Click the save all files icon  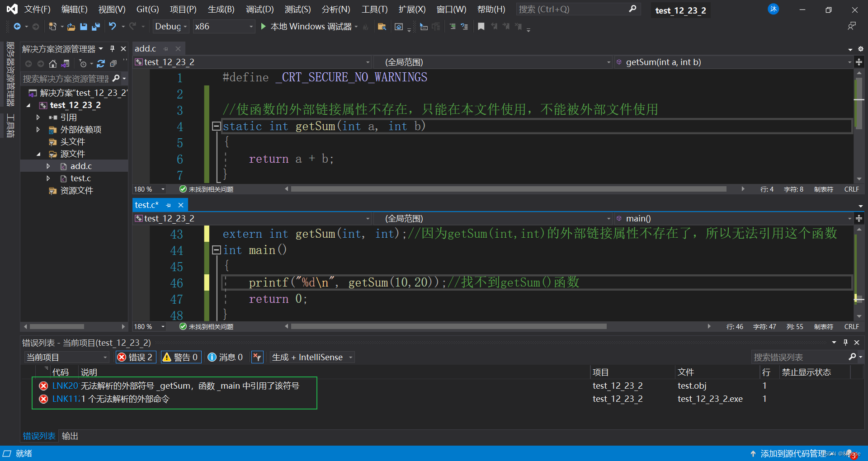[x=95, y=27]
